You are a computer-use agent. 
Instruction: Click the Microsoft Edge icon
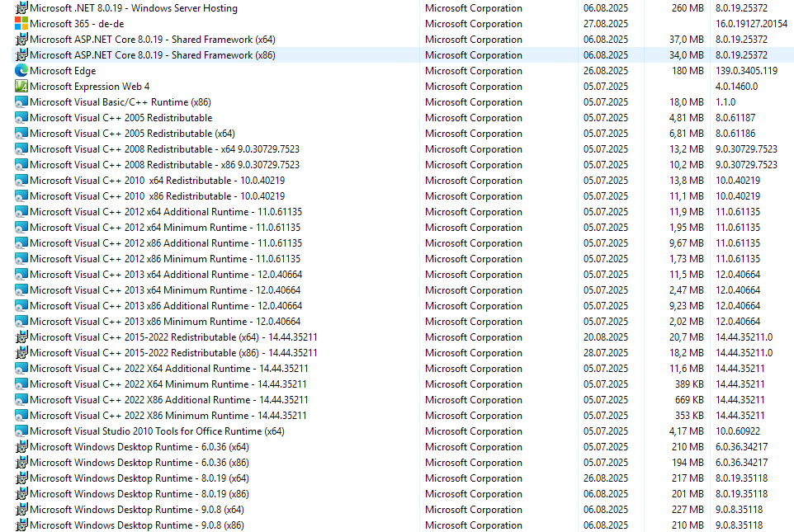tap(21, 71)
